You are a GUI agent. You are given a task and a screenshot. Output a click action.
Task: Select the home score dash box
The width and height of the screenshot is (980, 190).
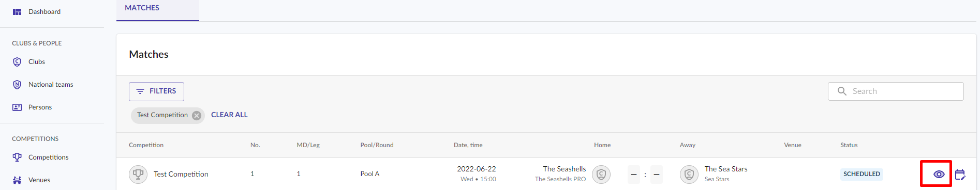click(x=634, y=175)
